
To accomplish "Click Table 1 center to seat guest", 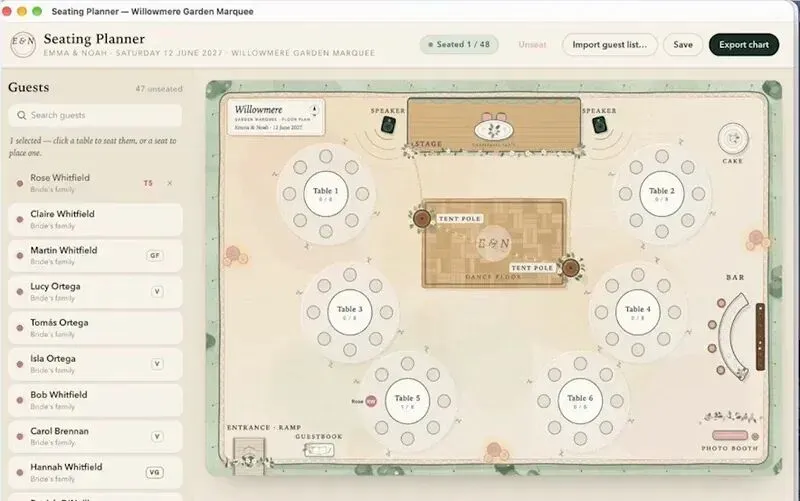I will (326, 194).
